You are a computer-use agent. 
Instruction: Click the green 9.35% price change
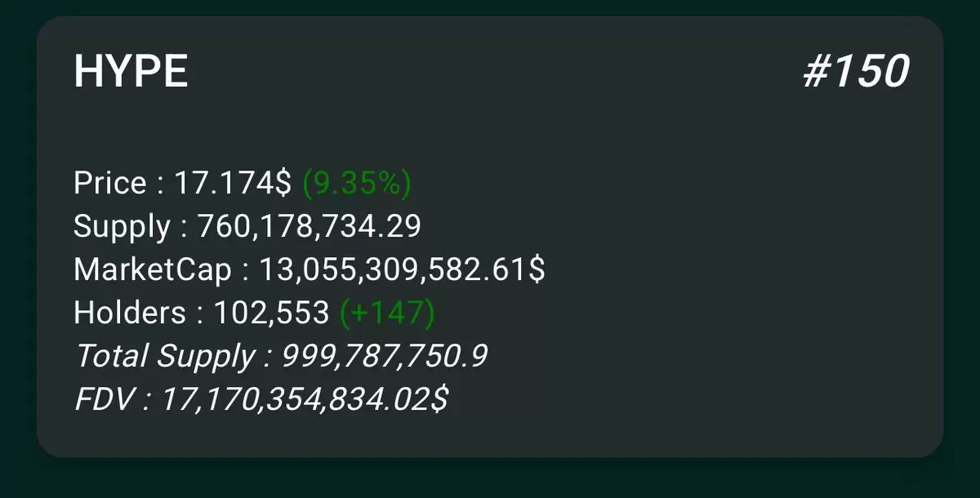tap(357, 184)
